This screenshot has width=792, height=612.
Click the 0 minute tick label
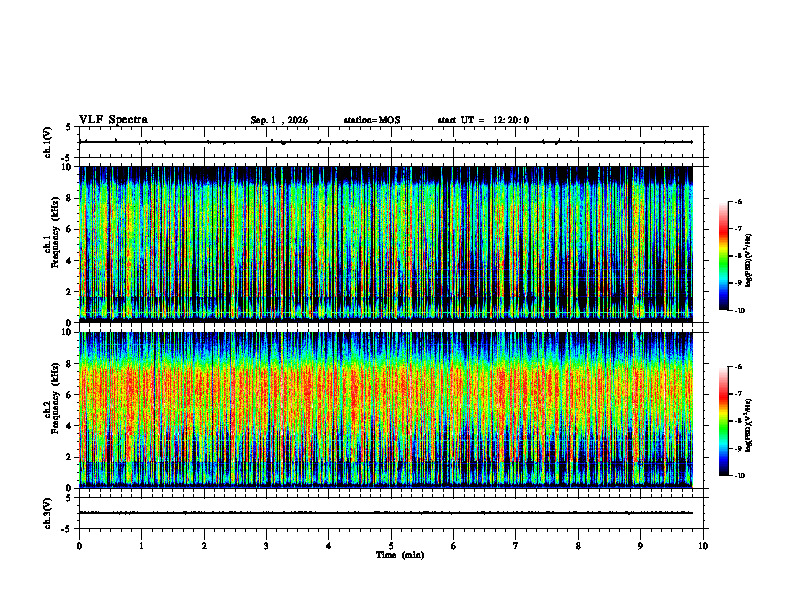click(x=79, y=546)
